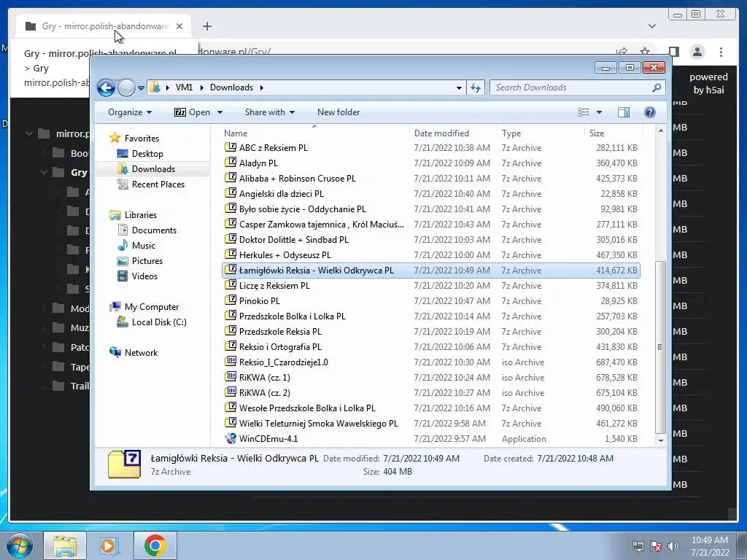Screen dimensions: 747x560
Task: Select the Alibaba + Robinson Crusoe PL file icon
Action: point(231,178)
